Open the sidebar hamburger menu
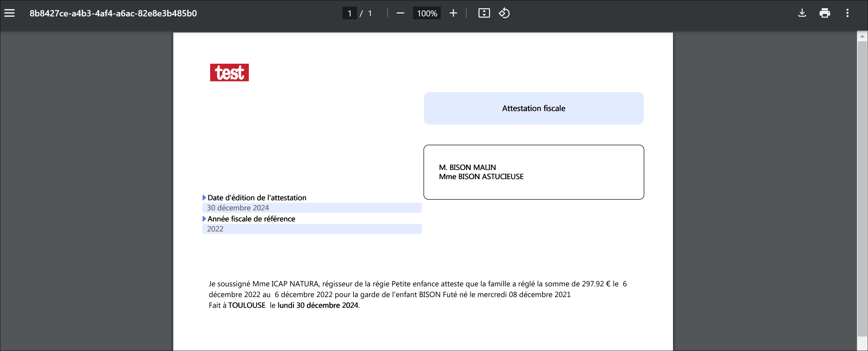868x351 pixels. pos(9,13)
